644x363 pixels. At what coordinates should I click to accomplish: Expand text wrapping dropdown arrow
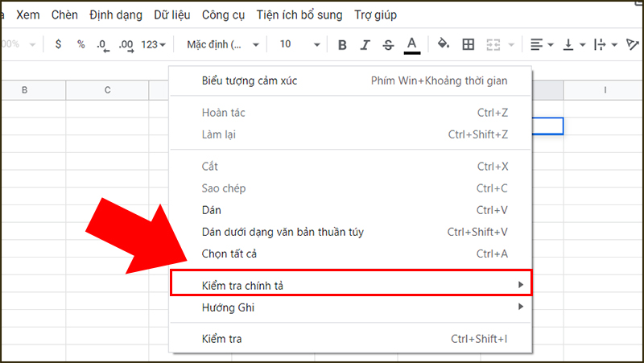point(614,45)
